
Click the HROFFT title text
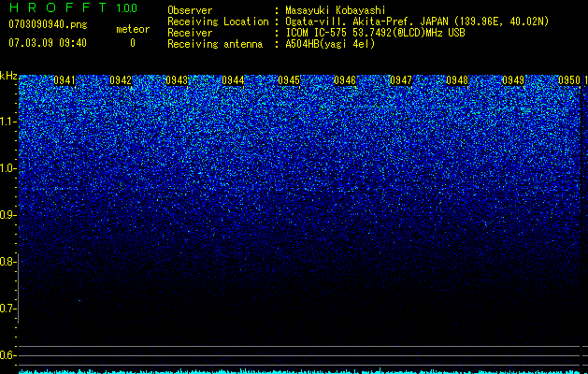click(x=58, y=7)
